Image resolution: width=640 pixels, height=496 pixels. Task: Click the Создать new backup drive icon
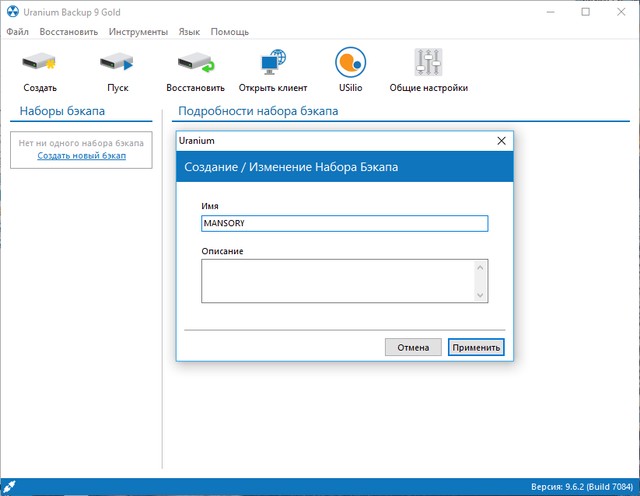pyautogui.click(x=39, y=62)
